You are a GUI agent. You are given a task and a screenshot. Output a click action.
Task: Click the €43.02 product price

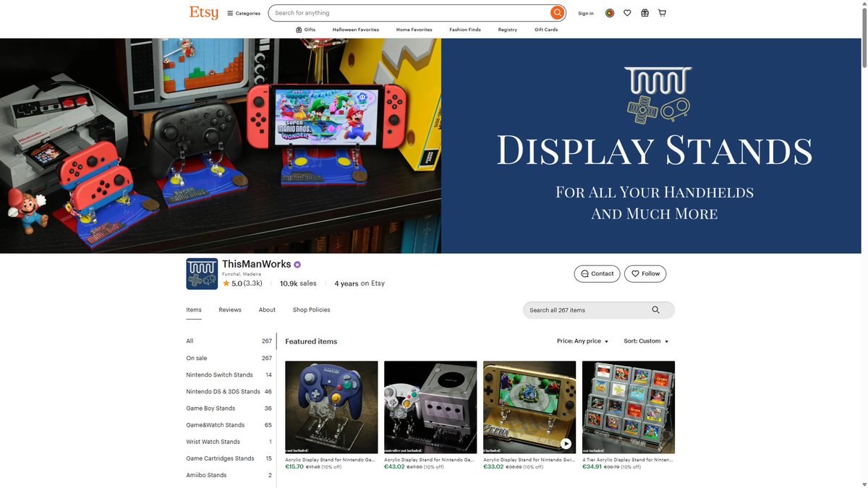point(394,467)
